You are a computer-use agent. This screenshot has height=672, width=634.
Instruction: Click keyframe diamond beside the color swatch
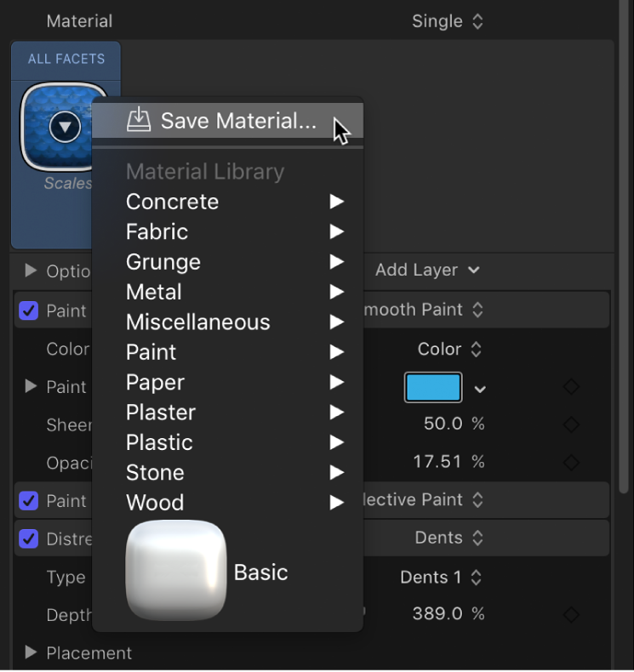[x=571, y=388]
